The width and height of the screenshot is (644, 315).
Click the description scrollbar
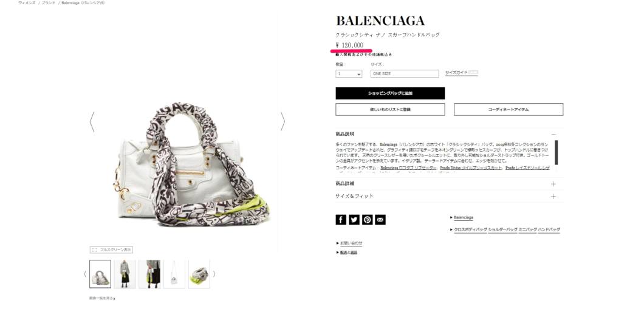tap(556, 152)
